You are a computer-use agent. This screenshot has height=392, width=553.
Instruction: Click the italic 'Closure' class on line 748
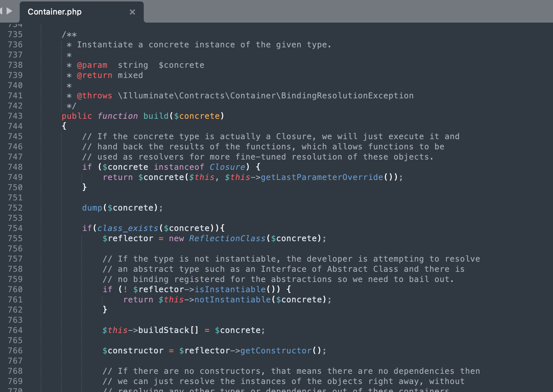[227, 167]
